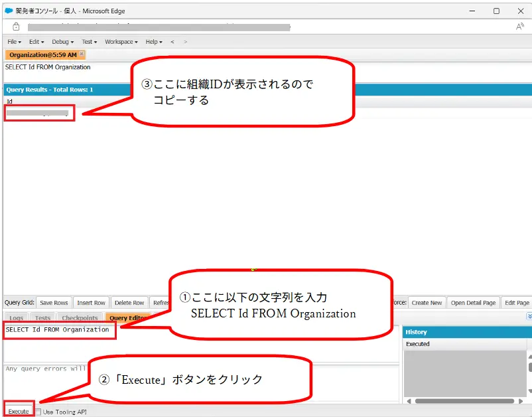
Task: Expand the Debug menu dropdown
Action: tap(63, 41)
